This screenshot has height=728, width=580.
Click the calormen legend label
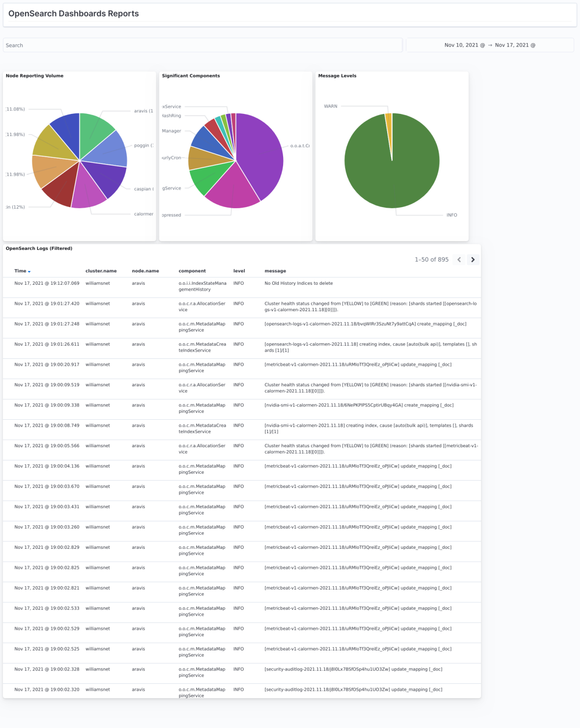click(143, 214)
